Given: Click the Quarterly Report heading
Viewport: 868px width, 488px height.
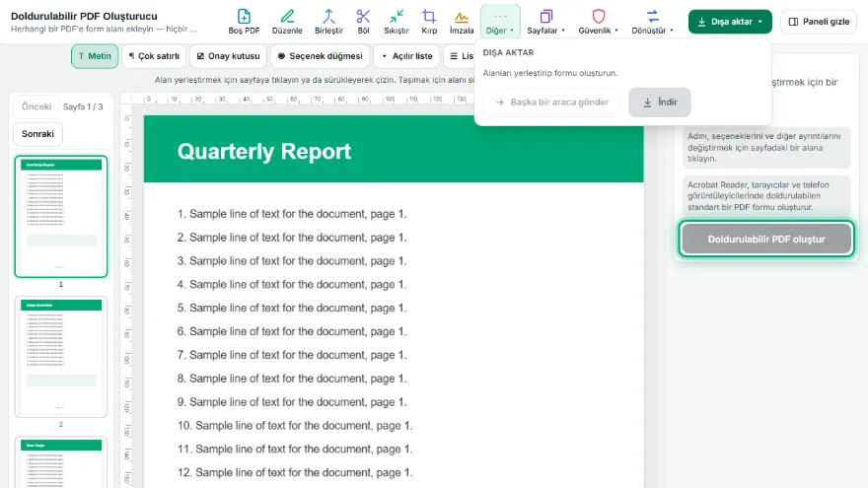Looking at the screenshot, I should pyautogui.click(x=264, y=151).
